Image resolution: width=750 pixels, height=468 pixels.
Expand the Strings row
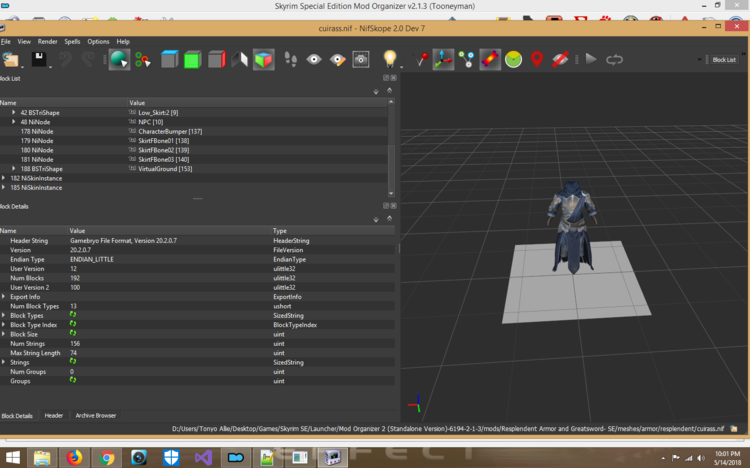click(x=3, y=362)
